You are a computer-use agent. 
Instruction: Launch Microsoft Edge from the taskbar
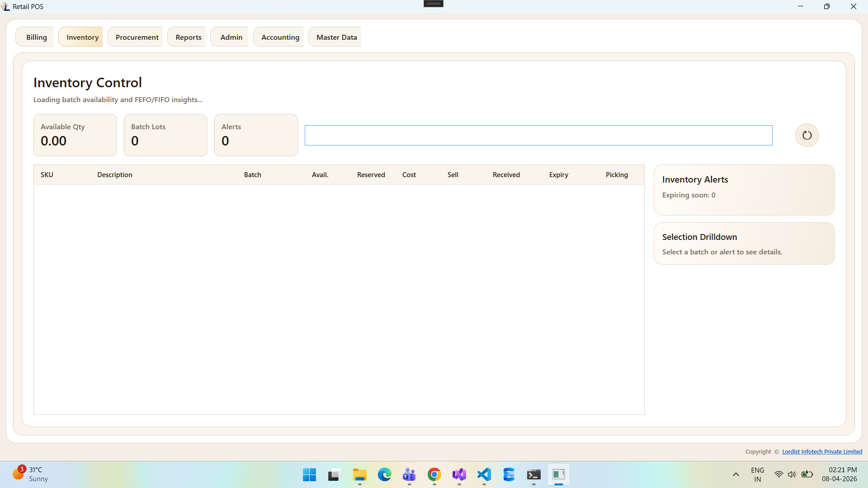385,474
